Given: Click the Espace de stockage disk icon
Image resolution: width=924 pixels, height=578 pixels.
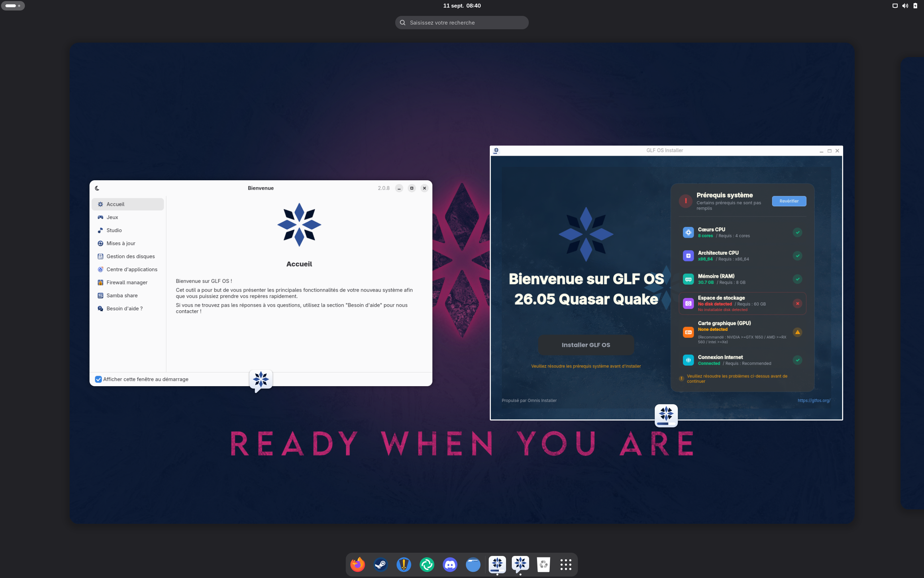Looking at the screenshot, I should click(x=688, y=303).
